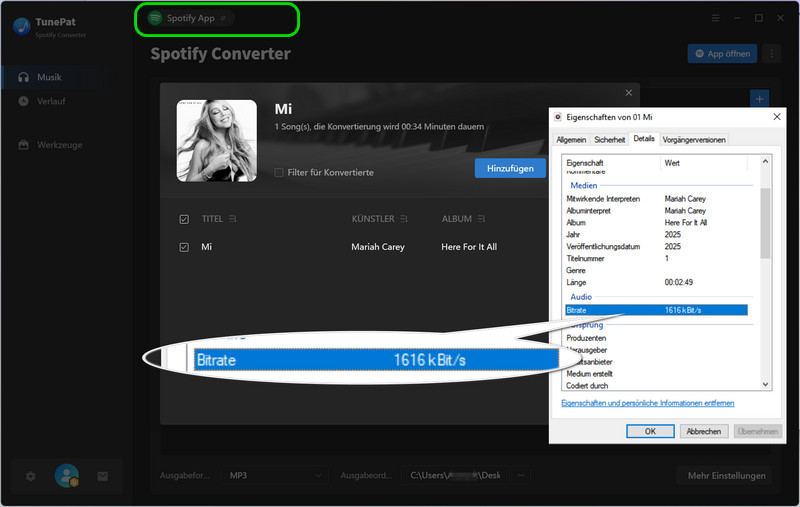Select the Titelnummer row
Viewport: 800px width, 507px height.
(657, 259)
